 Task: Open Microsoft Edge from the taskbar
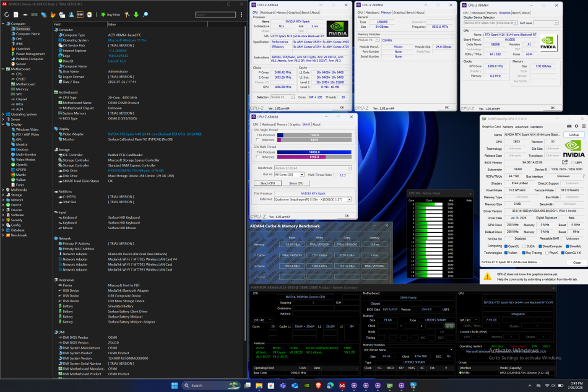point(331,385)
